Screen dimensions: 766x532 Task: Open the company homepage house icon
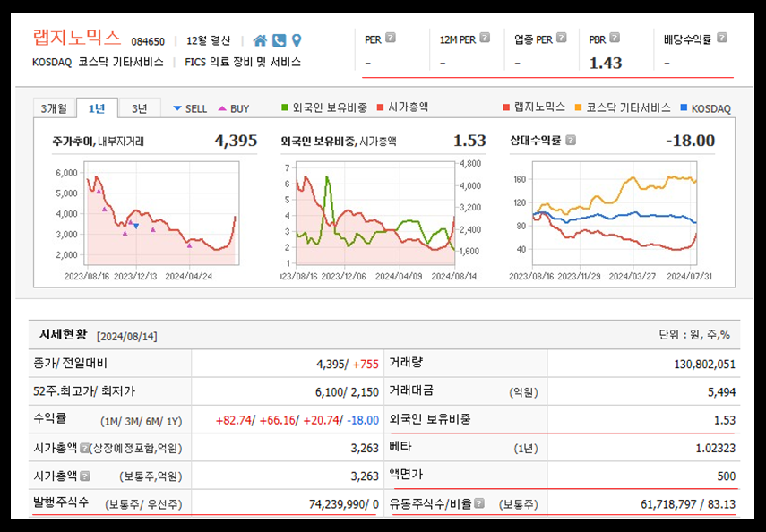[260, 40]
